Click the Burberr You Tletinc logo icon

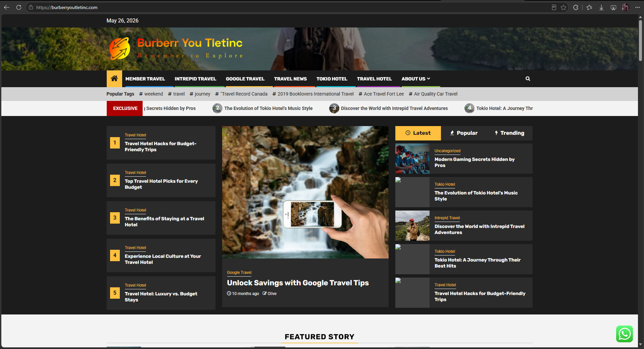[x=119, y=49]
